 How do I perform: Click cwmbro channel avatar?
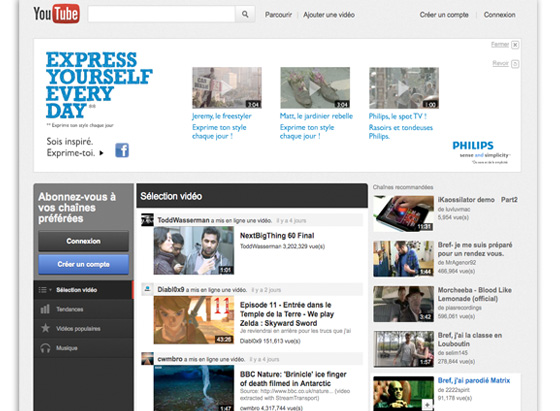147,359
